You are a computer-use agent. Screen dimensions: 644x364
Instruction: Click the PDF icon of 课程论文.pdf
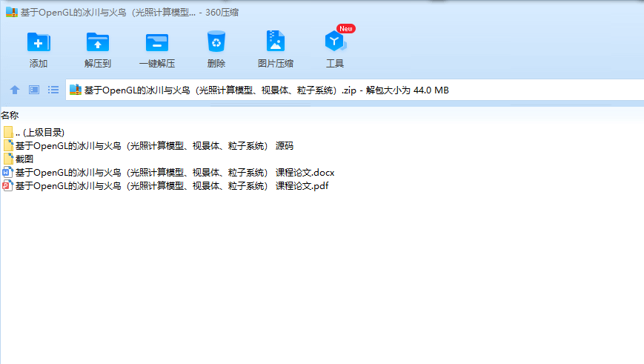tap(8, 185)
